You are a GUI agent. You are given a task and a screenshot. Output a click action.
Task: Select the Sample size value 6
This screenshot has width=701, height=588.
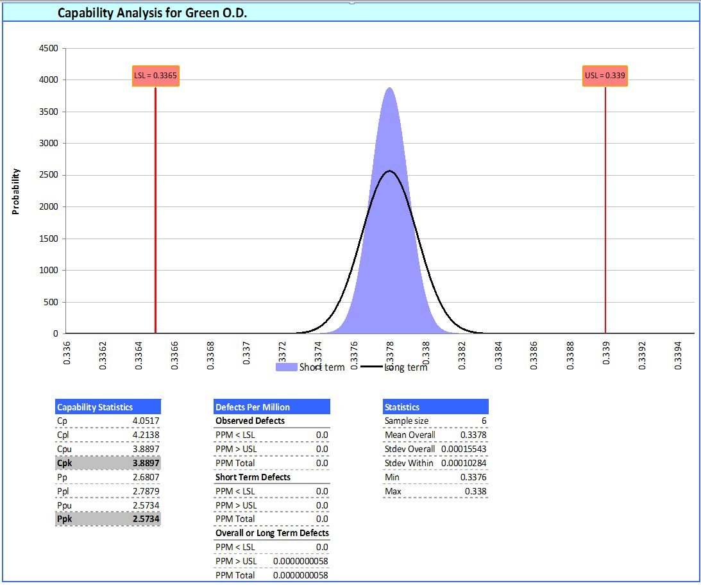tap(484, 421)
